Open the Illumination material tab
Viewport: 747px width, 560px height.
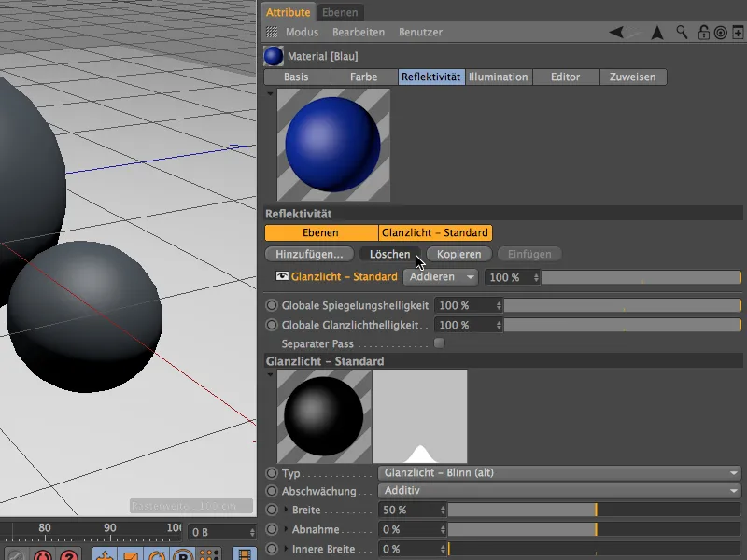499,77
